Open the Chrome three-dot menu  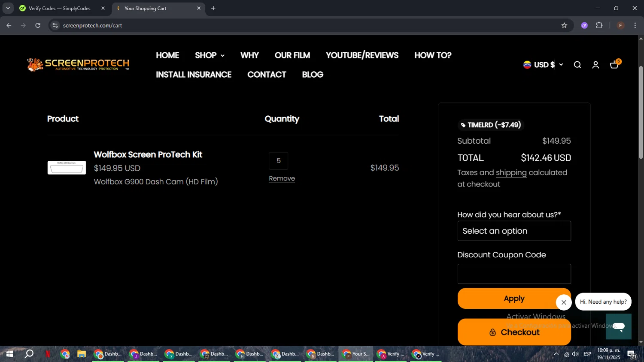click(635, 25)
